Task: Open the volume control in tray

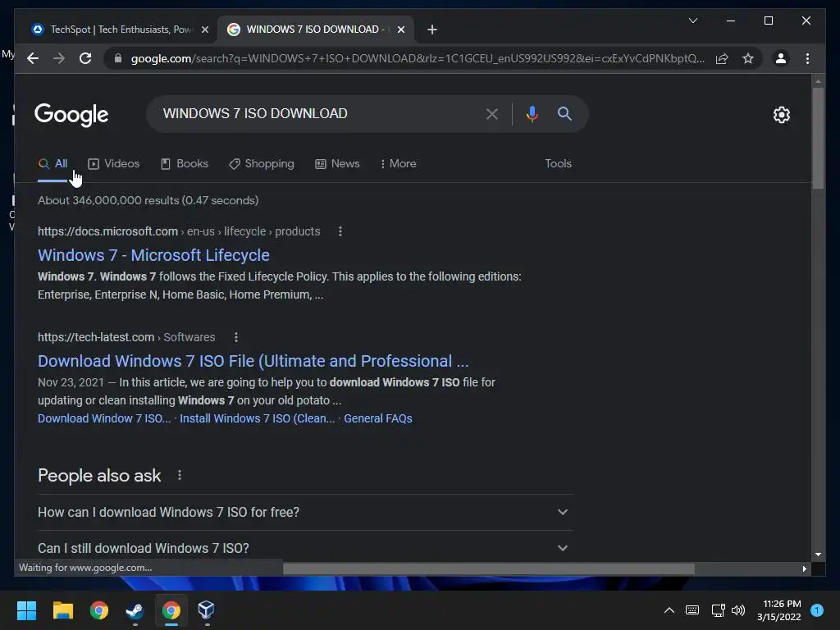Action: pos(738,610)
